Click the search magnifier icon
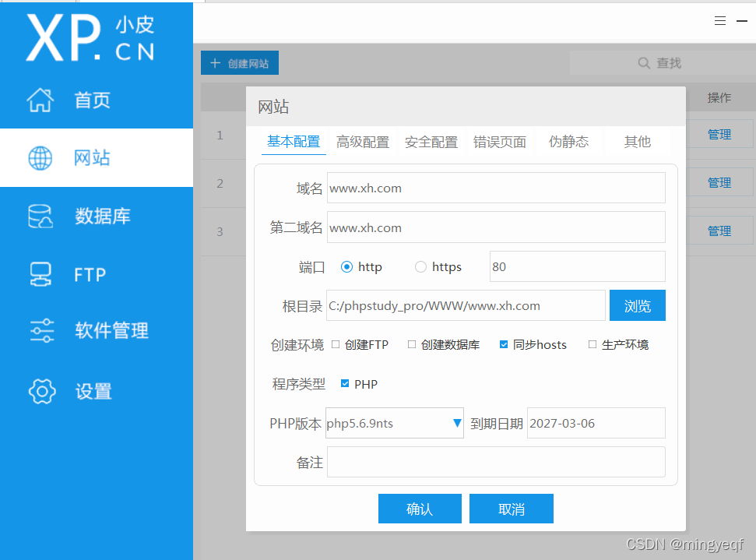The image size is (756, 560). [644, 63]
